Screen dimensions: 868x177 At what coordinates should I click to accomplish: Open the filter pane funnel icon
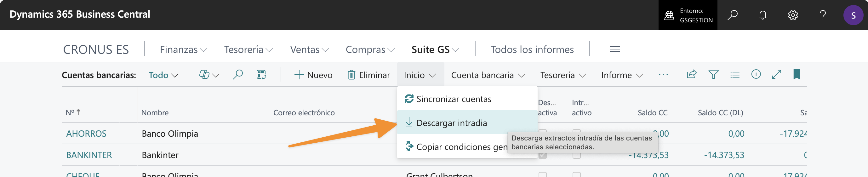713,74
